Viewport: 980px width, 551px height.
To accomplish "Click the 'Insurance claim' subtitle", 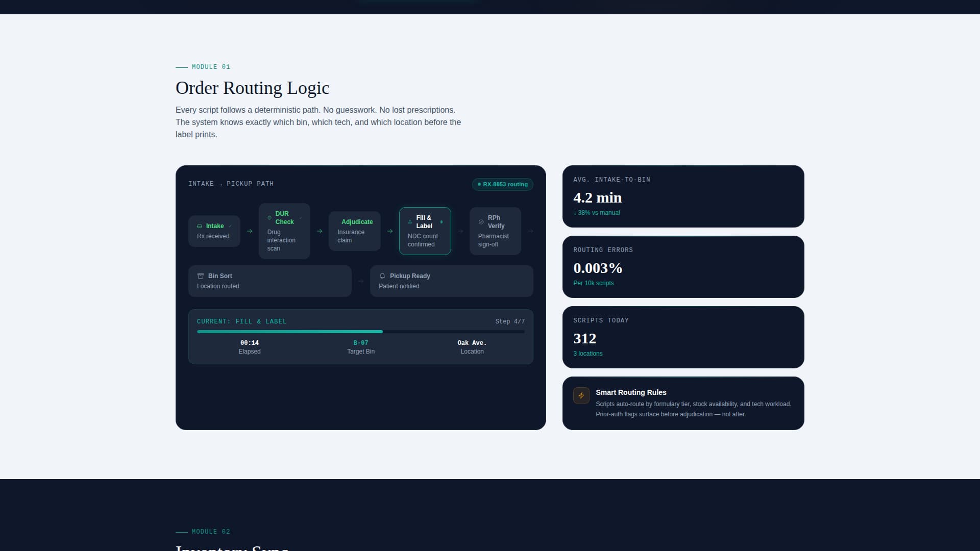I will pyautogui.click(x=351, y=236).
